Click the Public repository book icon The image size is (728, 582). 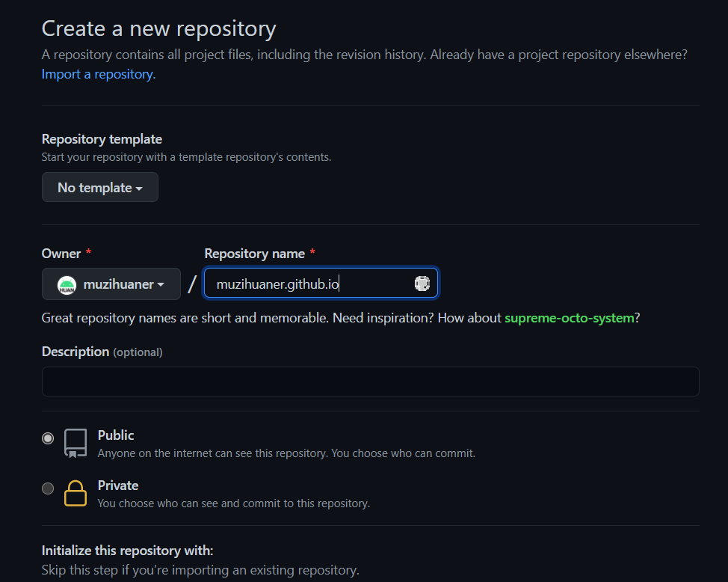[75, 443]
